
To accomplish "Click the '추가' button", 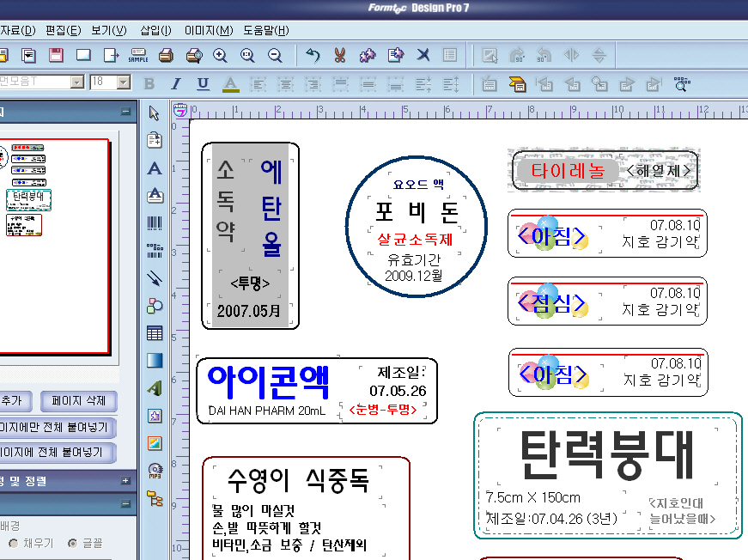I will point(15,401).
